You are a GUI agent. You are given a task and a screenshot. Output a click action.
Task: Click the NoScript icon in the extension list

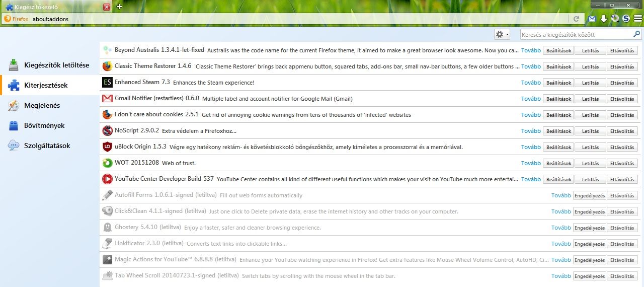coord(107,131)
